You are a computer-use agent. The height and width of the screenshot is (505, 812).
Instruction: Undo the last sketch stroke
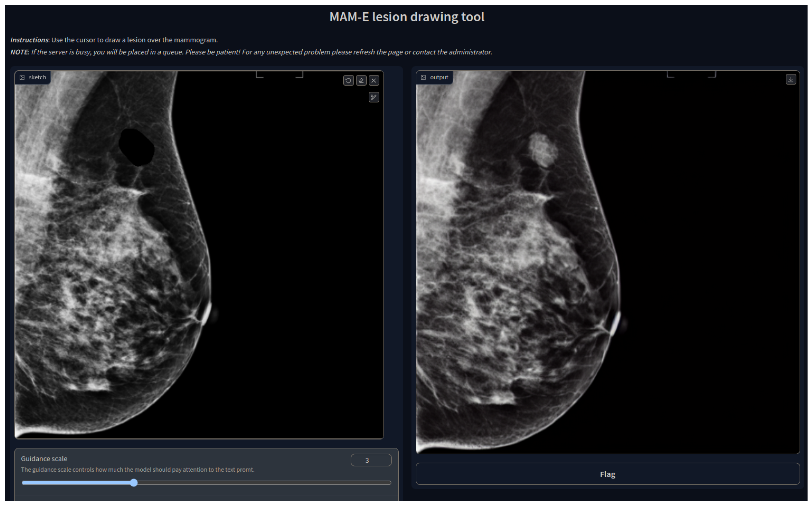[x=348, y=80]
